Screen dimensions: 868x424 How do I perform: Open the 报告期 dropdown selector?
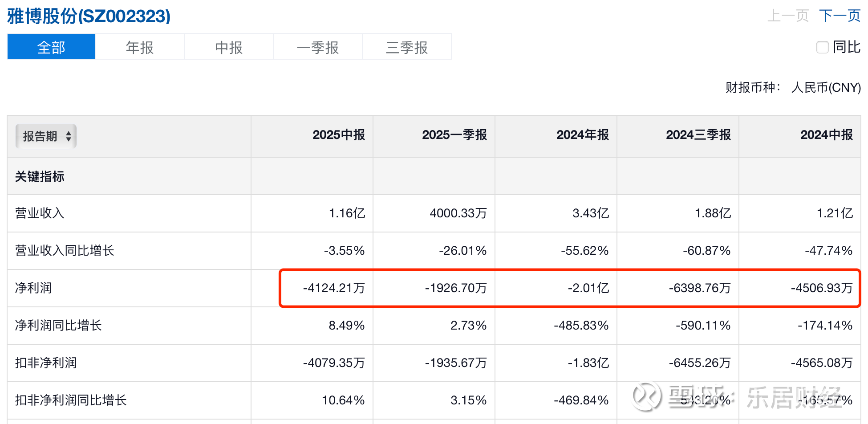(46, 136)
